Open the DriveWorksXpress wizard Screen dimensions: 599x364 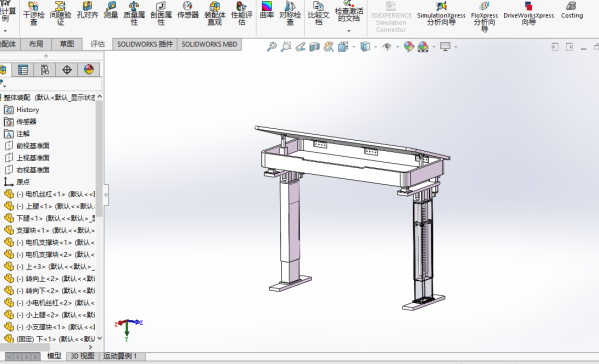coord(529,13)
